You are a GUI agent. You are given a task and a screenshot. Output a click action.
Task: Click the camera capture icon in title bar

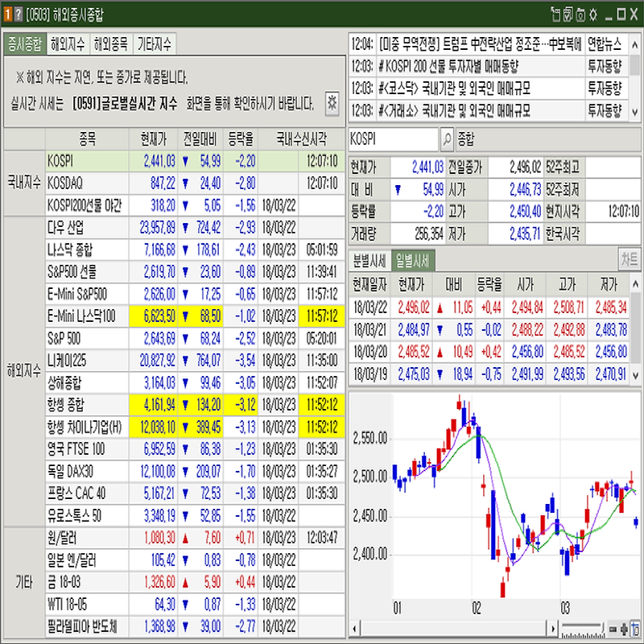point(580,14)
